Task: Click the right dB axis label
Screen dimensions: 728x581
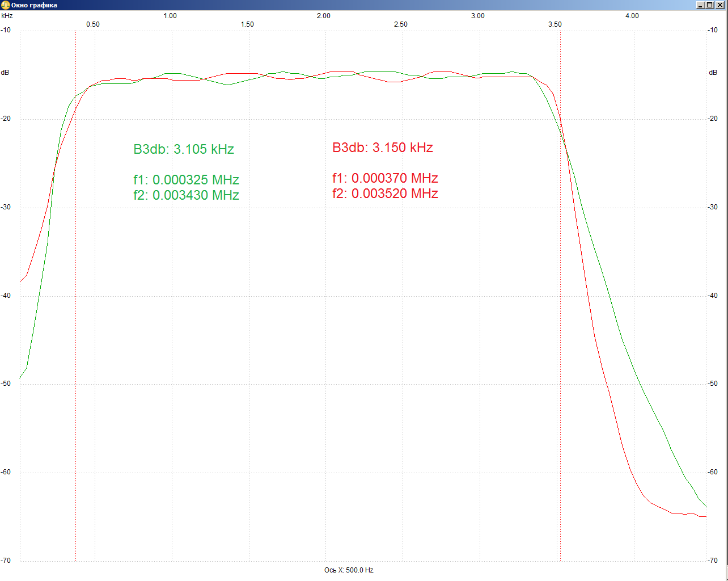Action: coord(713,73)
